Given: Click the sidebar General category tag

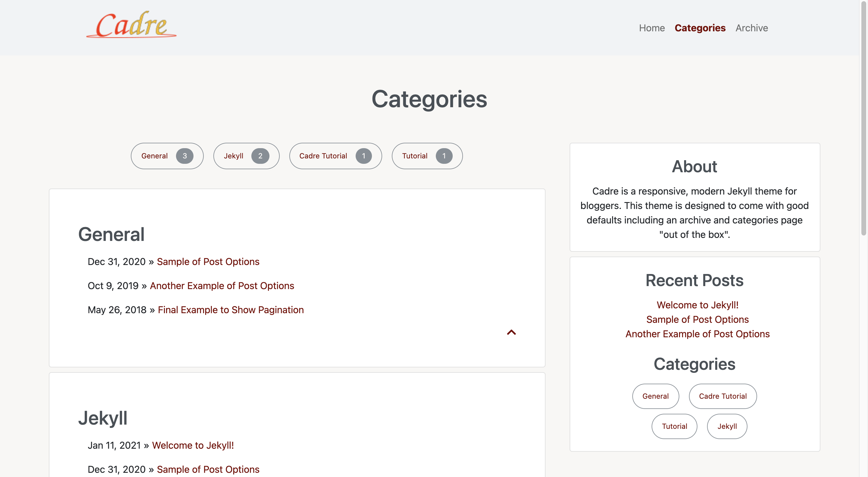Looking at the screenshot, I should (656, 396).
